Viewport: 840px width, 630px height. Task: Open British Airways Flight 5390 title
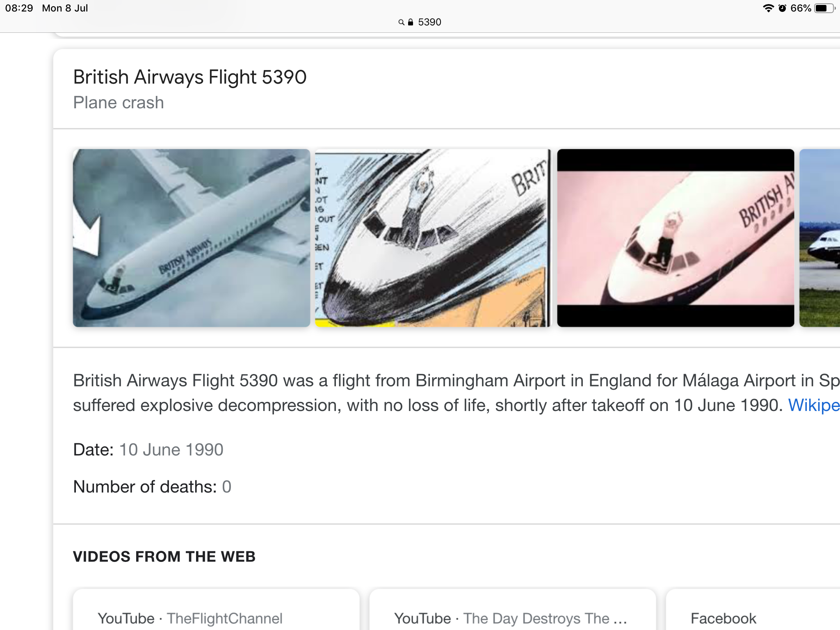click(x=190, y=77)
